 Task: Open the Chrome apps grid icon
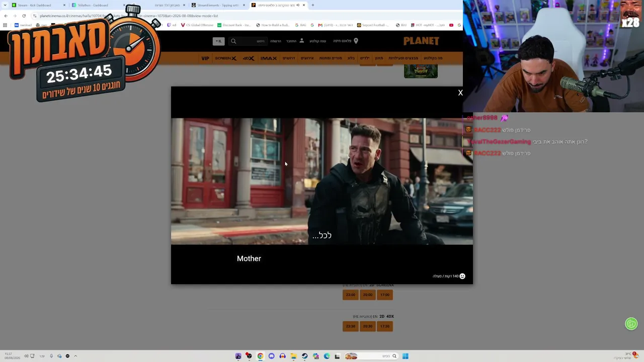[5, 25]
